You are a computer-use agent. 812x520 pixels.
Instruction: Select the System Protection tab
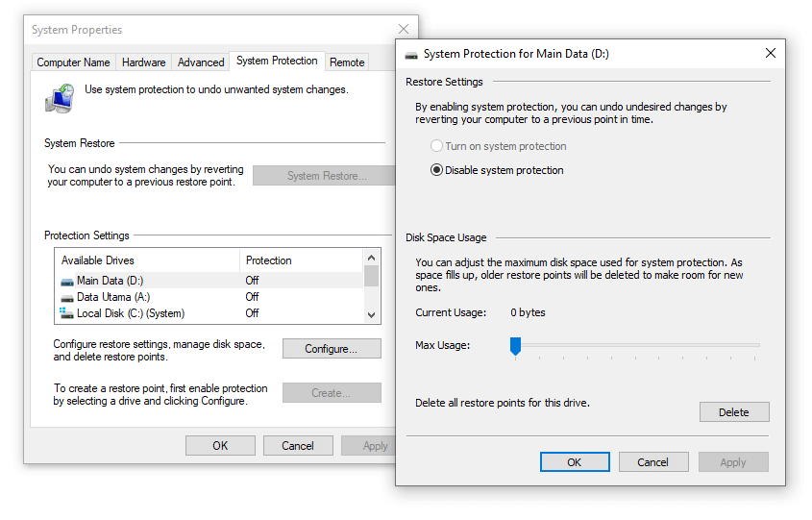(x=277, y=61)
